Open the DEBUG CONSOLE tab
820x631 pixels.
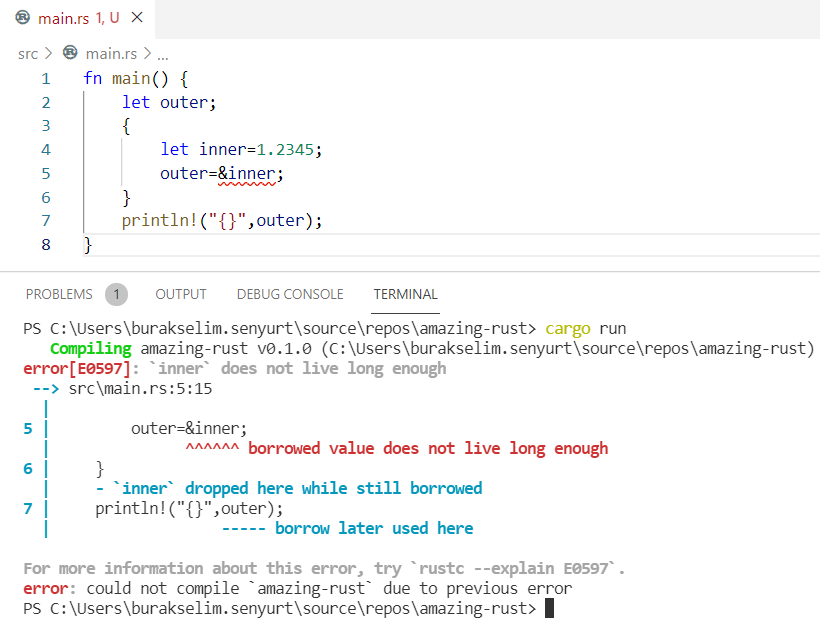290,294
